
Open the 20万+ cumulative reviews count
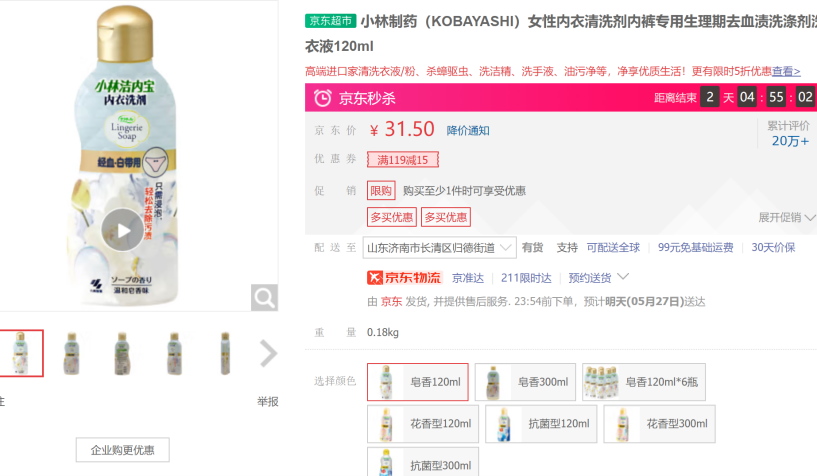790,140
